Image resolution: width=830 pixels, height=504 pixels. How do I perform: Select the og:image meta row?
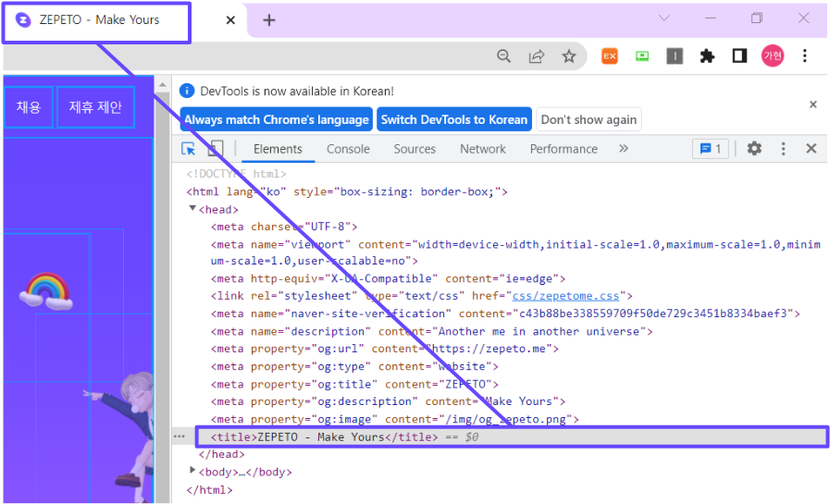click(395, 419)
